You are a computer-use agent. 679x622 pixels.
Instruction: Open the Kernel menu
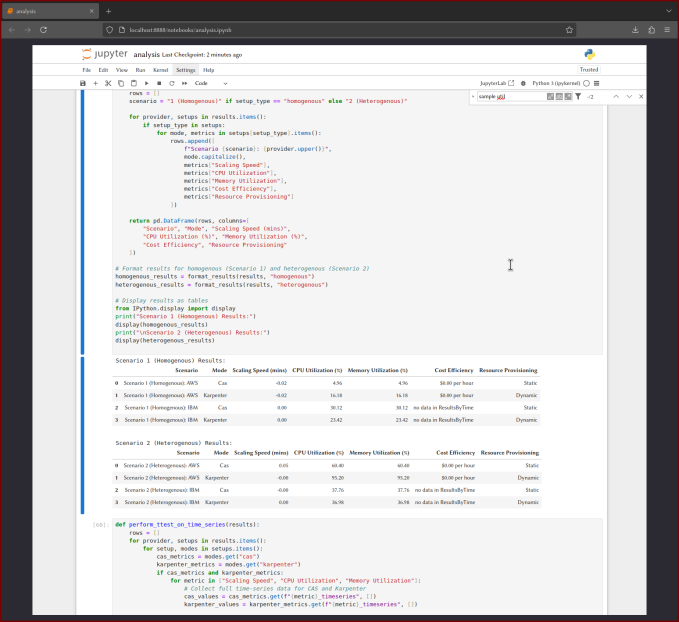(160, 70)
